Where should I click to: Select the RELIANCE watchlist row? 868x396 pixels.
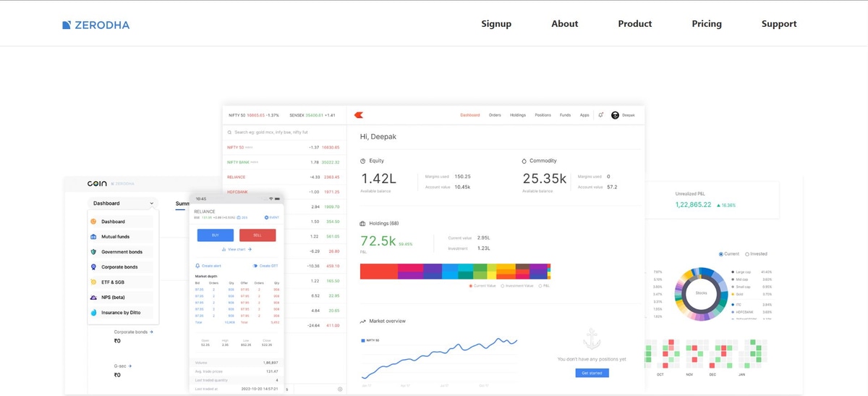(284, 177)
